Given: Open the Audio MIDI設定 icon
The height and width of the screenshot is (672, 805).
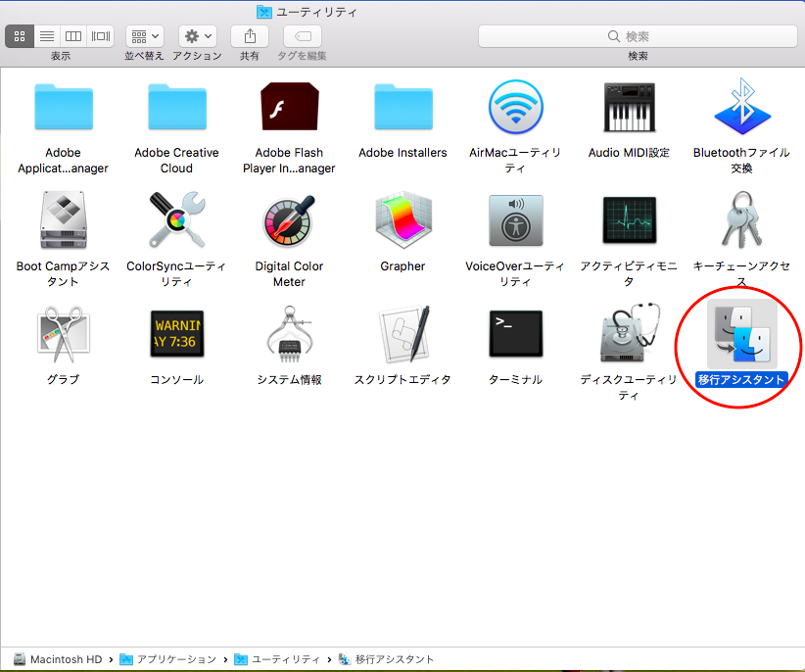Looking at the screenshot, I should point(628,108).
